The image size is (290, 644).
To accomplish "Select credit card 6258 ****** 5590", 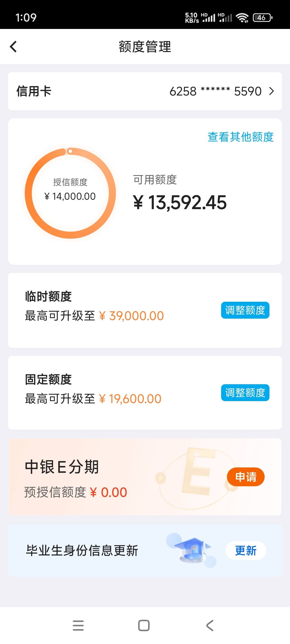I will click(215, 91).
